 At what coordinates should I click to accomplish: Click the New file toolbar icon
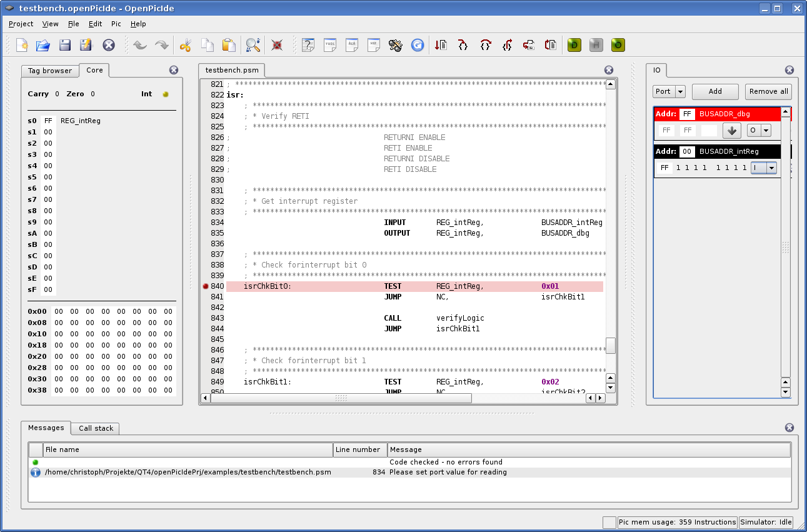point(22,45)
